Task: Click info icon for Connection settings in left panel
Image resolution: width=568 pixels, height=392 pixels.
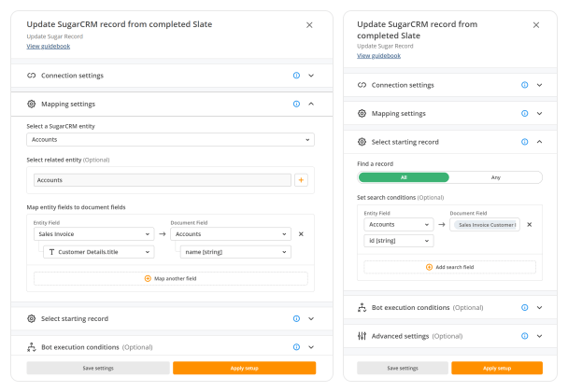Action: pyautogui.click(x=296, y=76)
